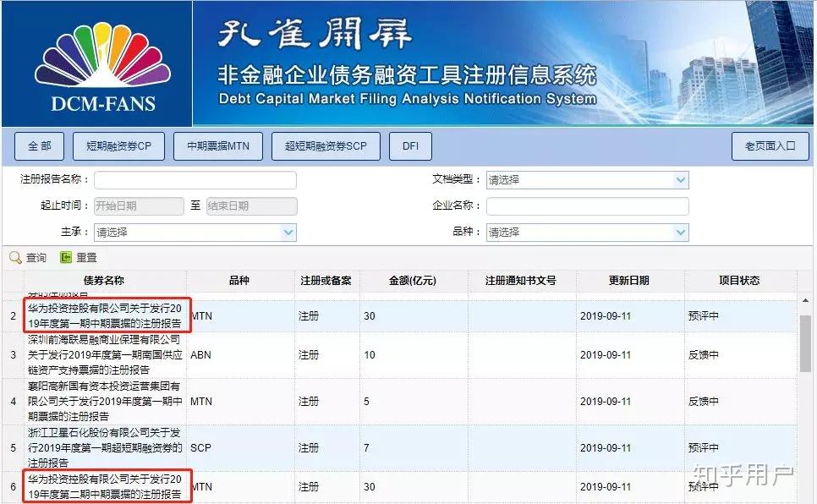The image size is (817, 504).
Task: Expand the 主承 dropdown arrow
Action: tap(288, 233)
